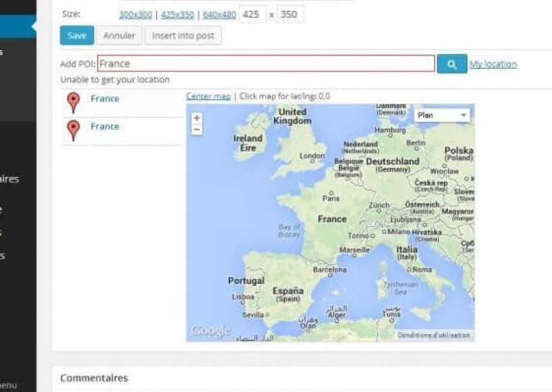This screenshot has width=552, height=392.
Task: Click the width field showing 425
Action: [252, 14]
